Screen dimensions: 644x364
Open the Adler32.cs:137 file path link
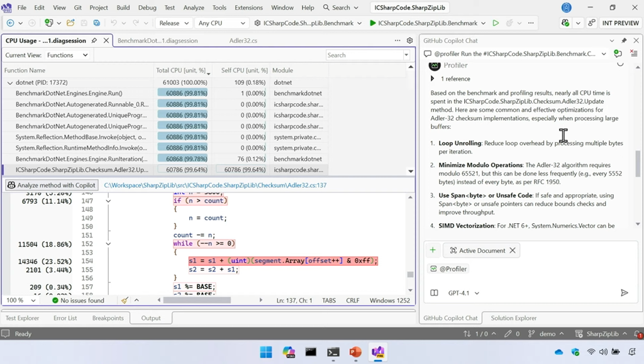[x=215, y=185]
